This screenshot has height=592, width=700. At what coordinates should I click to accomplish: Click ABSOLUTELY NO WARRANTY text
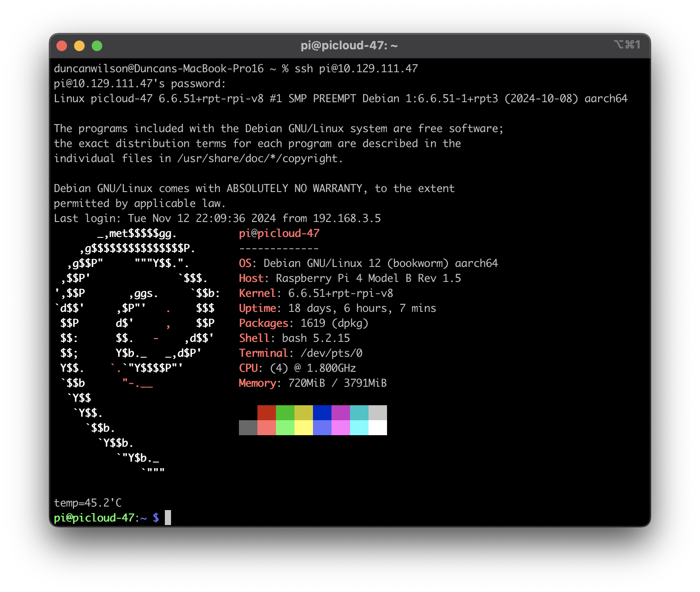coord(294,189)
